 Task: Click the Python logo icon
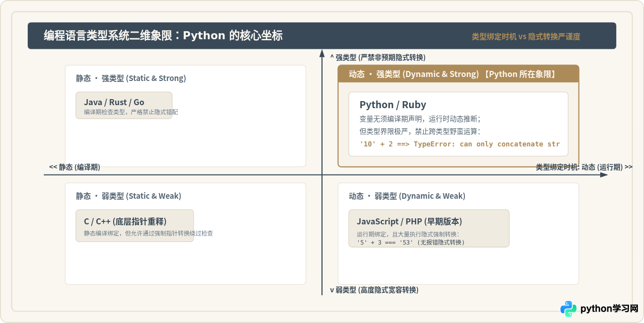(x=569, y=308)
